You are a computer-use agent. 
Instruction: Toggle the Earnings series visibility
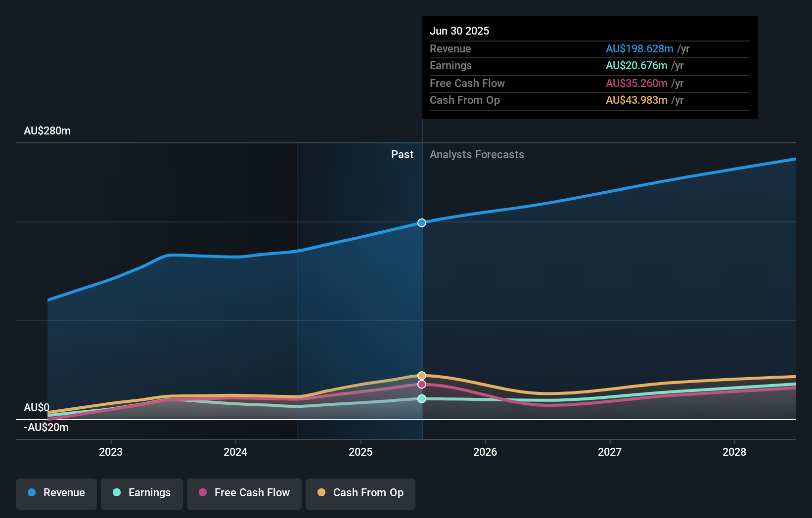point(141,493)
